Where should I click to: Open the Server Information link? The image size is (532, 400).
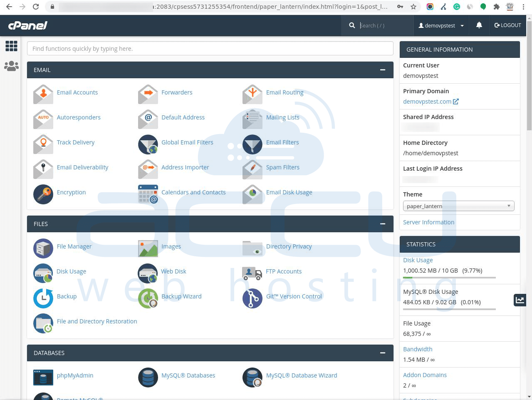tap(428, 222)
